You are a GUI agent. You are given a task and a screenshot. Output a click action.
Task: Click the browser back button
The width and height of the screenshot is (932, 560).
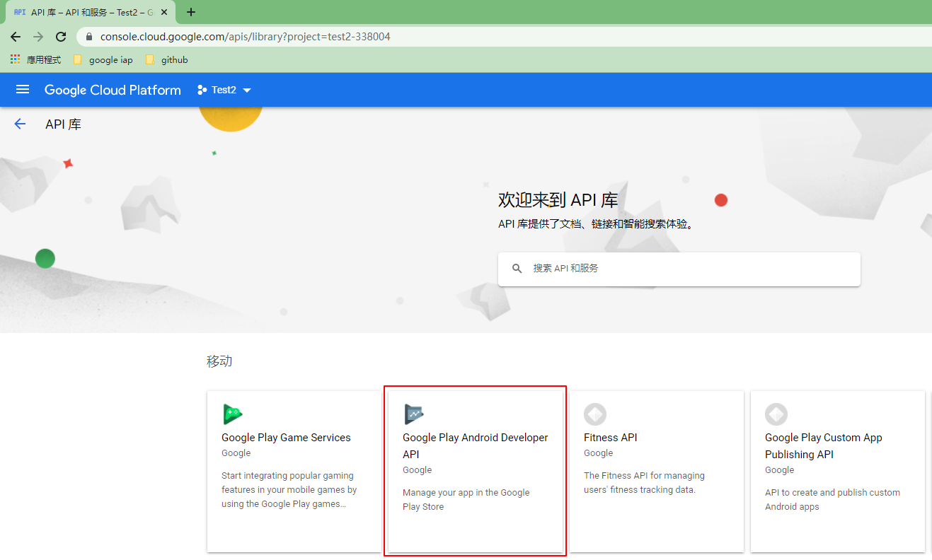click(x=16, y=37)
